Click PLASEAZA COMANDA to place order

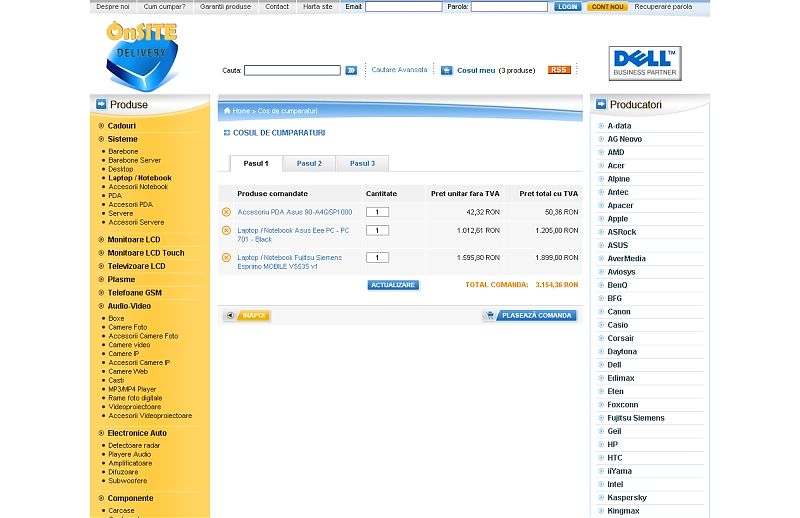click(530, 315)
